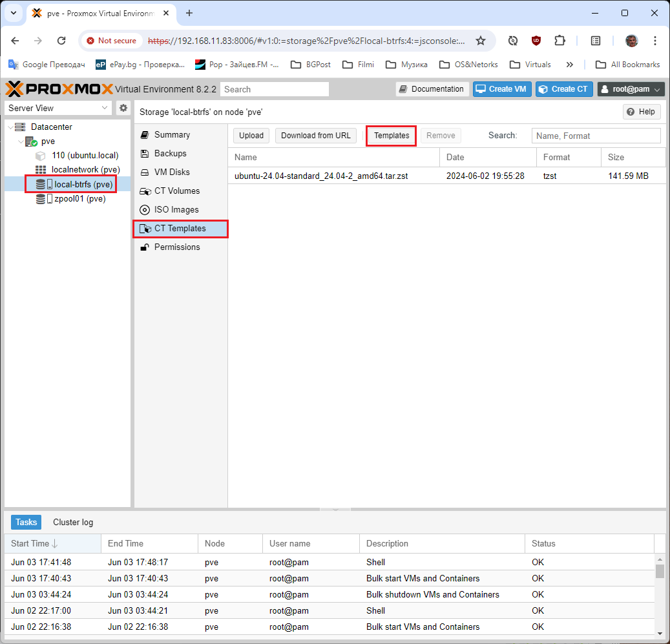This screenshot has height=644, width=670.
Task: Open the uBlock Origin shield extension
Action: click(x=536, y=41)
